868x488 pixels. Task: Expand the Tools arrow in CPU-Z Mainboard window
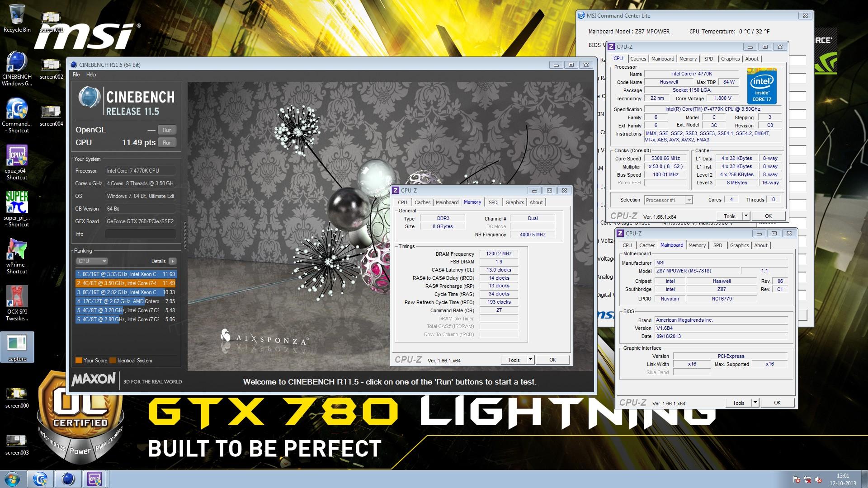(x=755, y=403)
